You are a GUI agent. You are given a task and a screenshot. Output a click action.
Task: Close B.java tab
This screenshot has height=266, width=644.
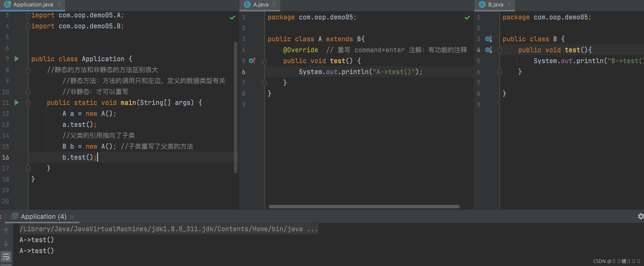(509, 4)
